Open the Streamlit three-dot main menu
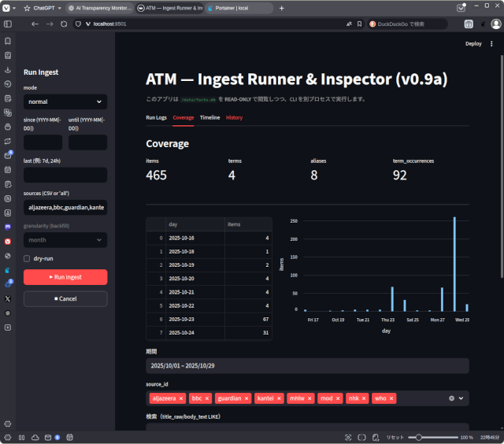Viewport: 504px width, 444px height. (492, 44)
